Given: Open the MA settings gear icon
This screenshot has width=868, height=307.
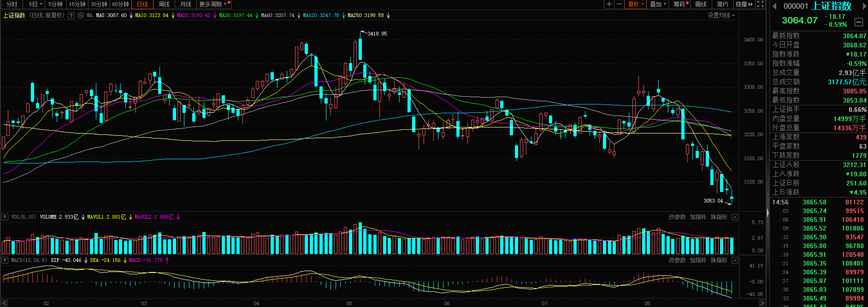Looking at the screenshot, I should [81, 15].
